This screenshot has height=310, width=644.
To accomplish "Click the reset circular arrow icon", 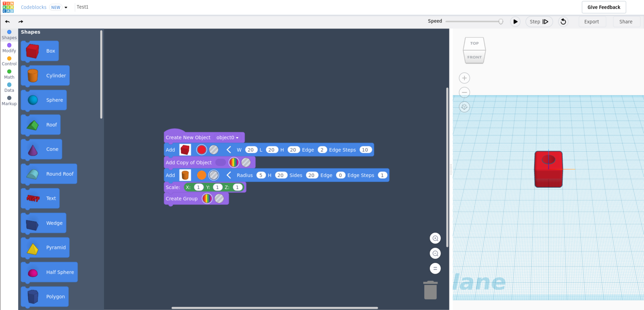I will tap(563, 22).
